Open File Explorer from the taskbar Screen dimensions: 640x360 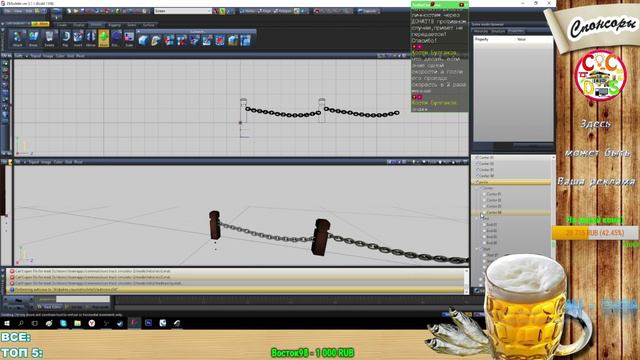point(78,323)
